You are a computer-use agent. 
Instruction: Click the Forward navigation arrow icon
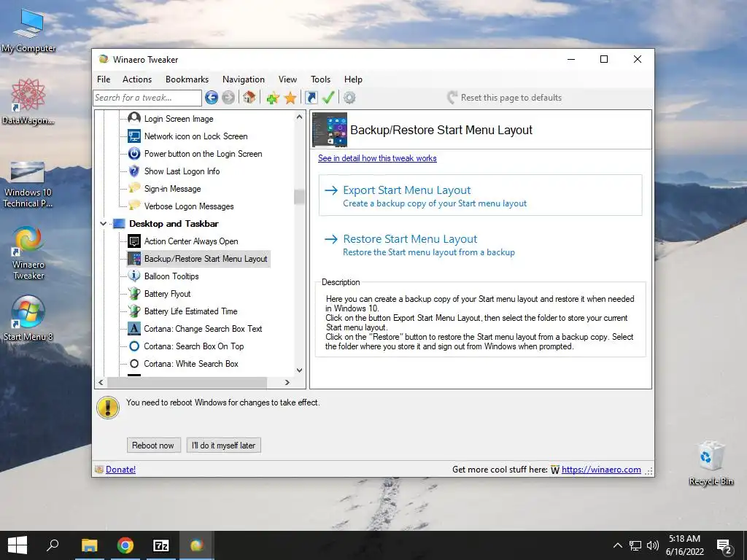click(x=228, y=98)
